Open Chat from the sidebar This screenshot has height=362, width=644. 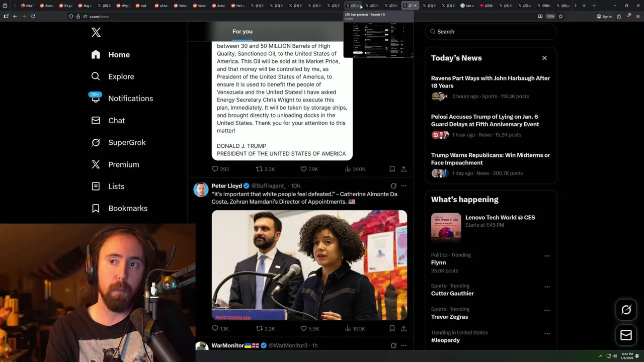click(108, 121)
